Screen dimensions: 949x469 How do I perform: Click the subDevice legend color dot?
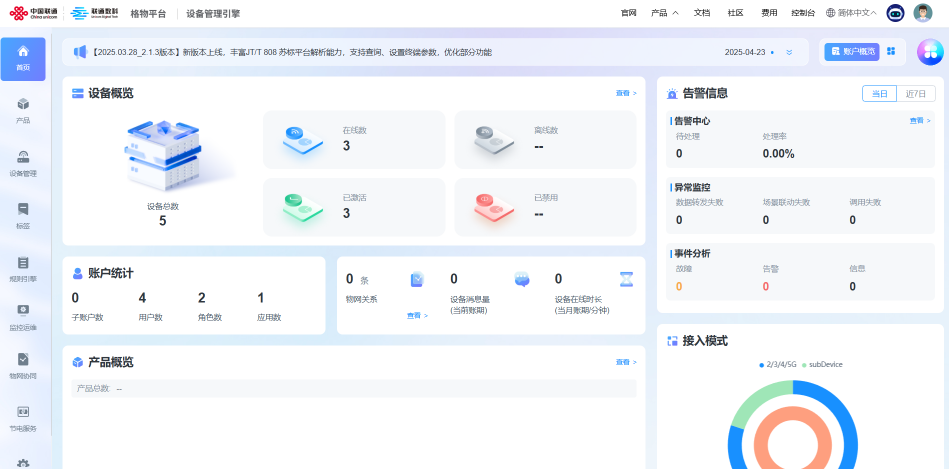804,364
